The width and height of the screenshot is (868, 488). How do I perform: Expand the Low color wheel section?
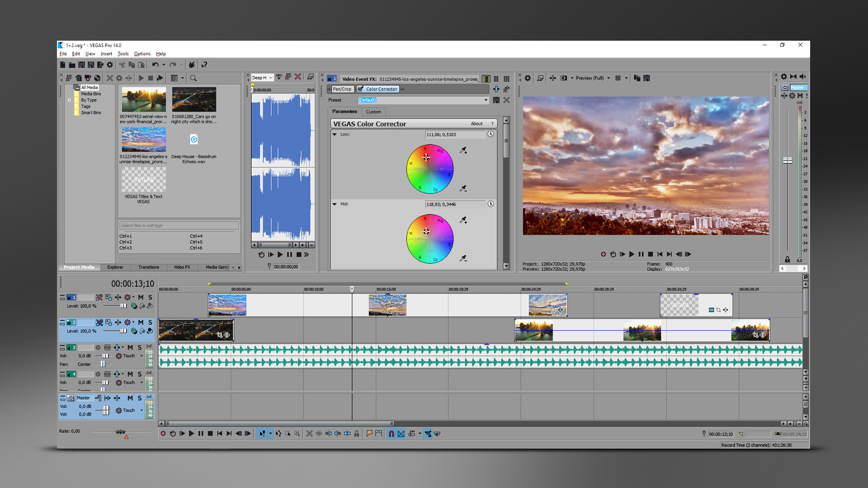coord(335,134)
